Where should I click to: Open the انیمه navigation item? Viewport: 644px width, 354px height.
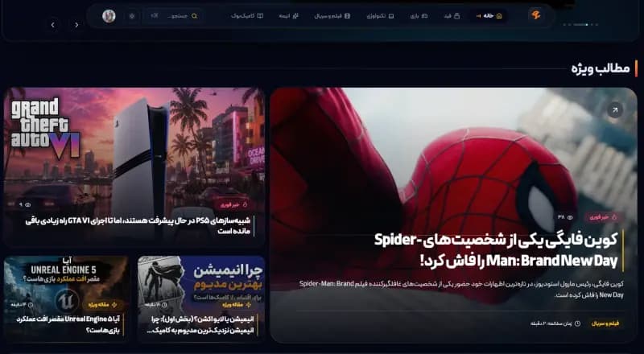pyautogui.click(x=289, y=16)
